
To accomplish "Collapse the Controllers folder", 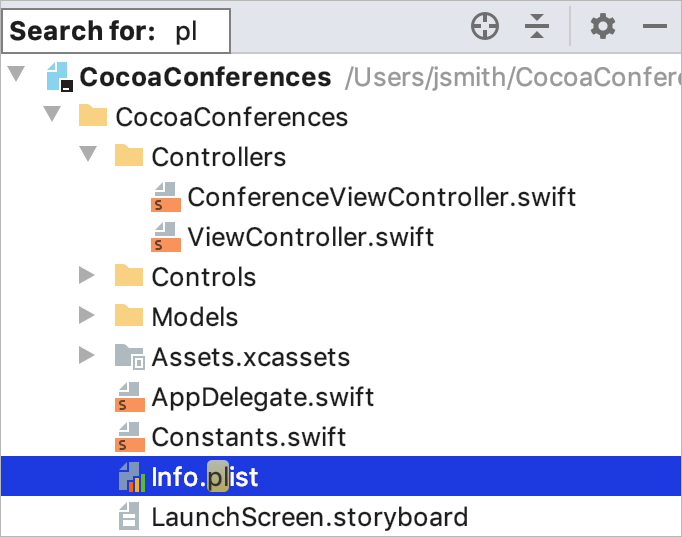I will [x=88, y=153].
